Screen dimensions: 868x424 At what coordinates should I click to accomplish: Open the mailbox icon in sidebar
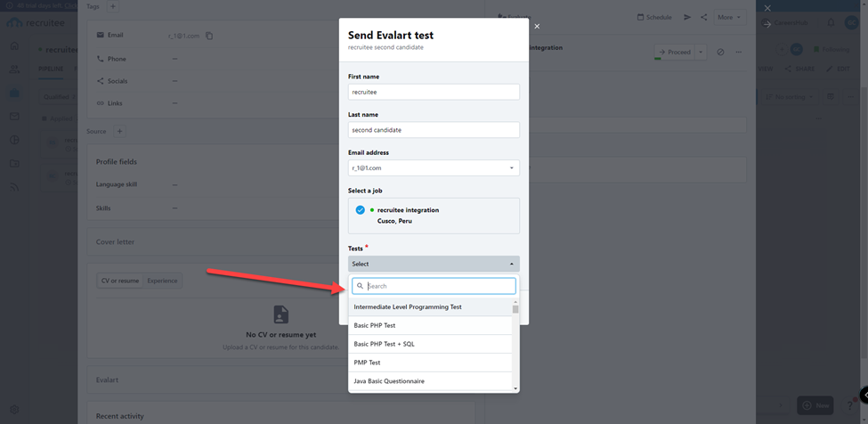click(14, 116)
